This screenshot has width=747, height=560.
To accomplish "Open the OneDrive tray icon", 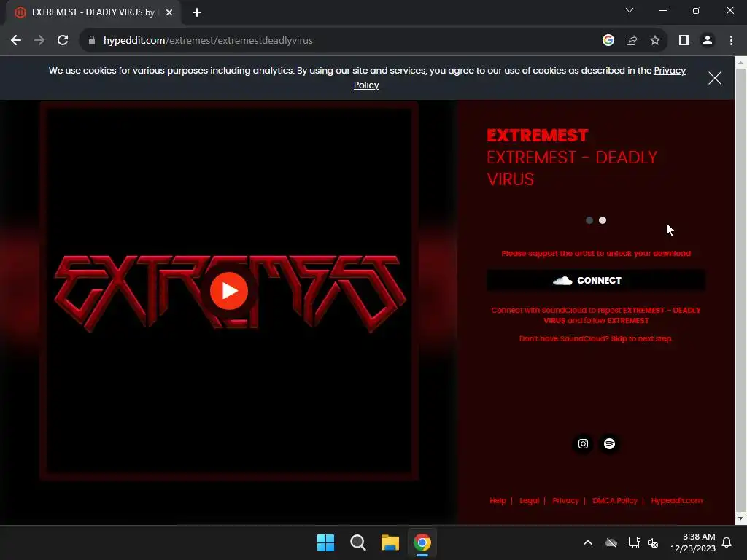I will tap(611, 542).
